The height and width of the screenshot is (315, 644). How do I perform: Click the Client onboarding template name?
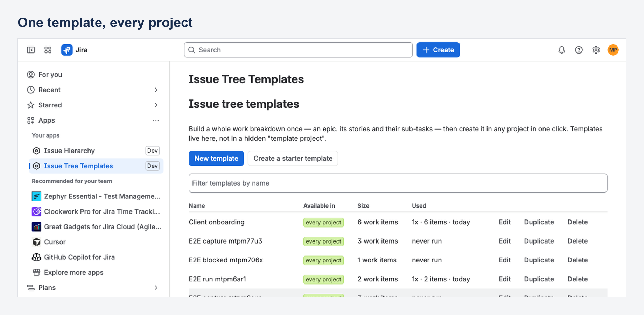click(x=217, y=222)
